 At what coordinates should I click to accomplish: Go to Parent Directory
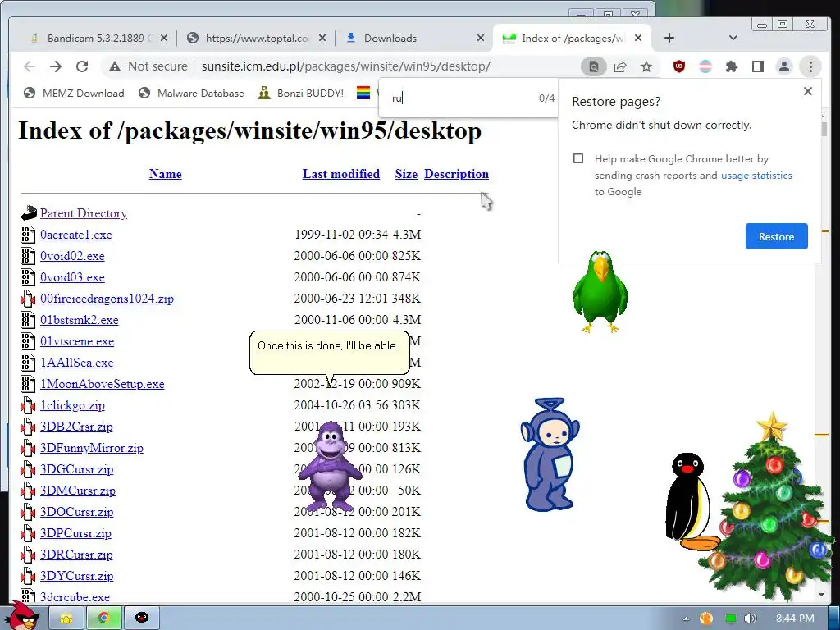click(84, 213)
